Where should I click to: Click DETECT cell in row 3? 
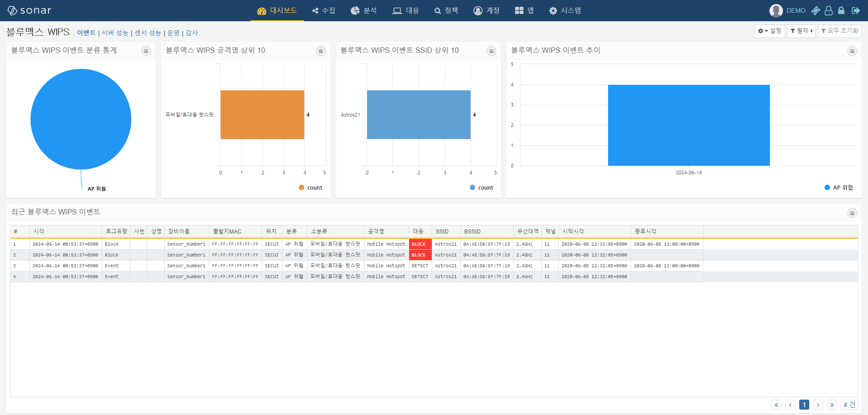coord(420,266)
